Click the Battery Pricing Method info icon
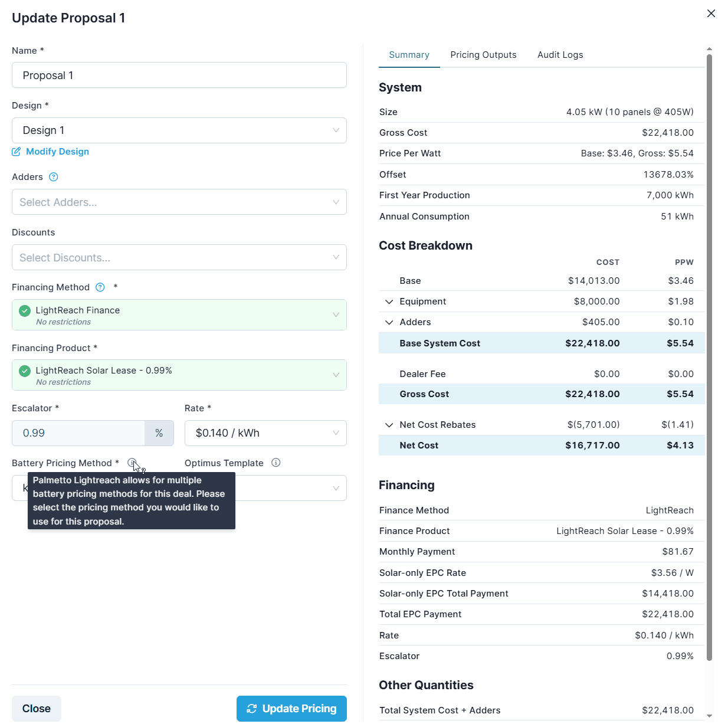 click(132, 463)
